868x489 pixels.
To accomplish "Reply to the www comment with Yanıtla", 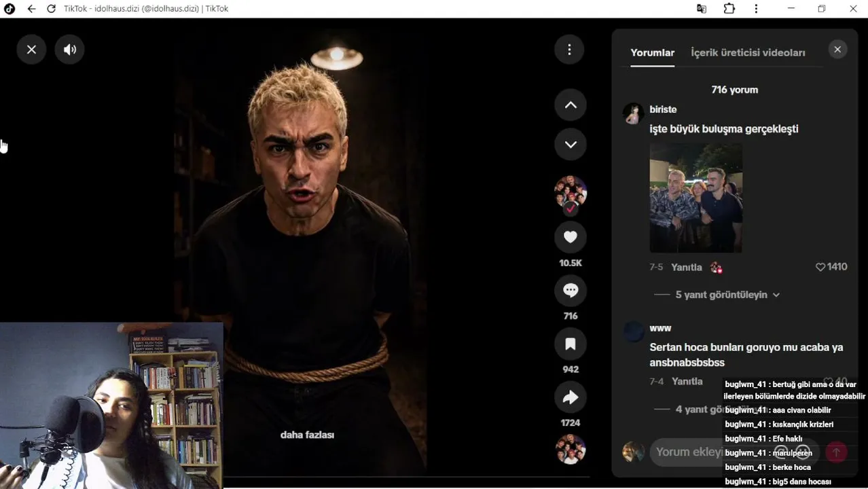I will click(x=687, y=382).
